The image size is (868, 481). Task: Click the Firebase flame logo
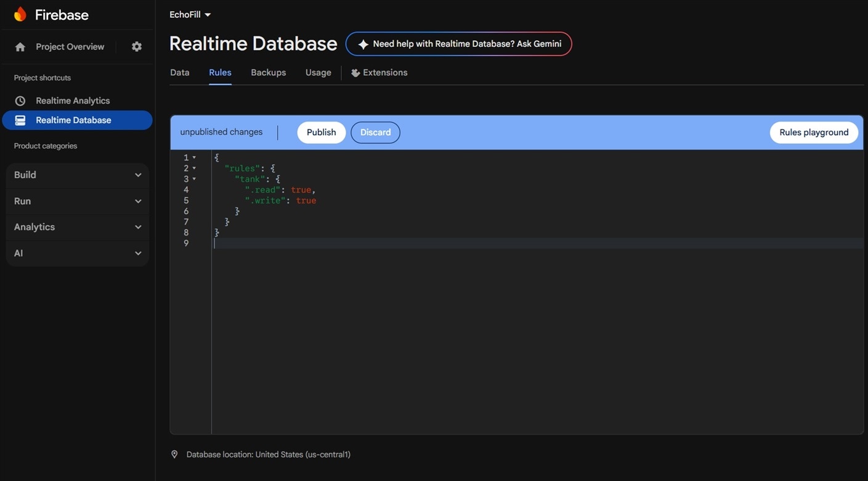20,15
